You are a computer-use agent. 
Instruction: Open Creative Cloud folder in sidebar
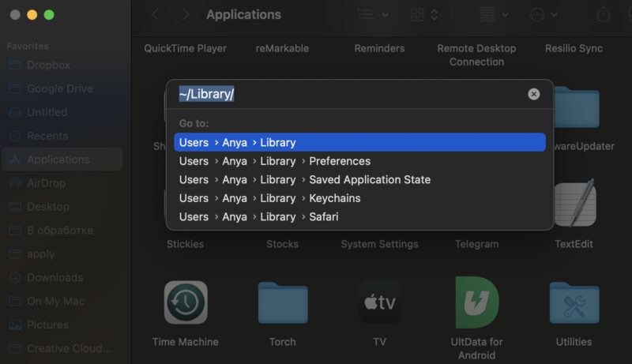click(x=62, y=349)
